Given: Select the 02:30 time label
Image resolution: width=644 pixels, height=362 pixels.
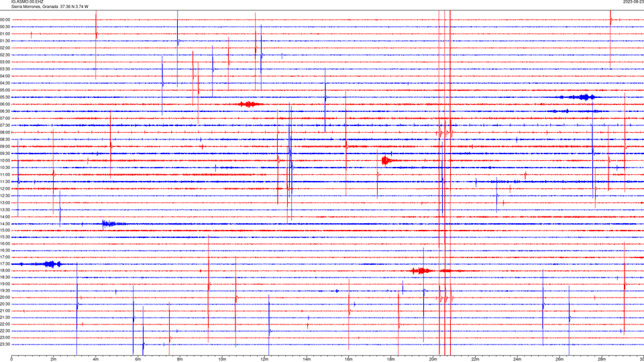Looking at the screenshot, I should (5, 54).
